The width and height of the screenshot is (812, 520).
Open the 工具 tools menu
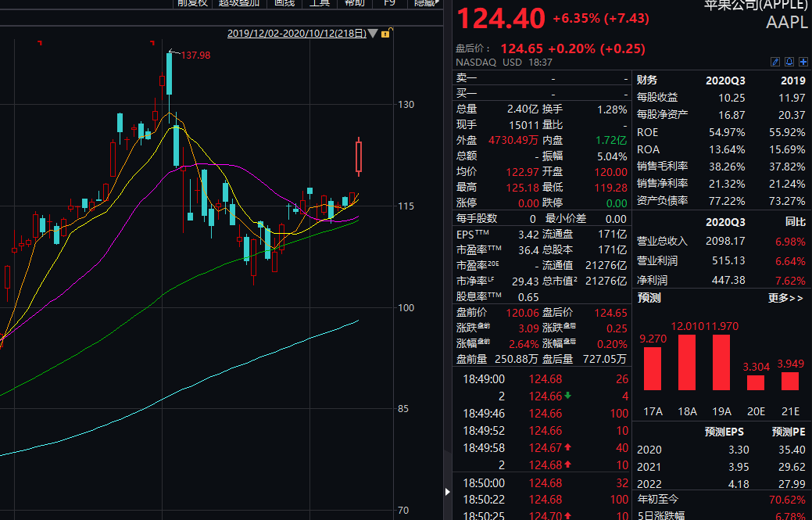[x=320, y=3]
